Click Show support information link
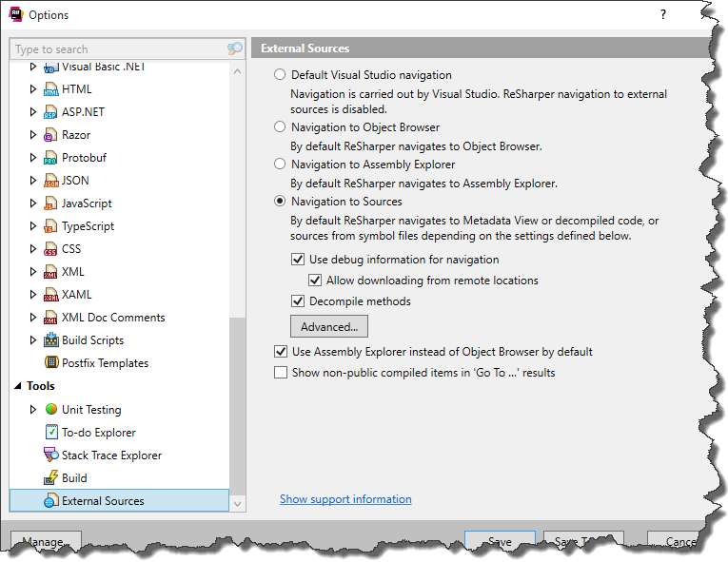This screenshot has width=728, height=562. [345, 499]
